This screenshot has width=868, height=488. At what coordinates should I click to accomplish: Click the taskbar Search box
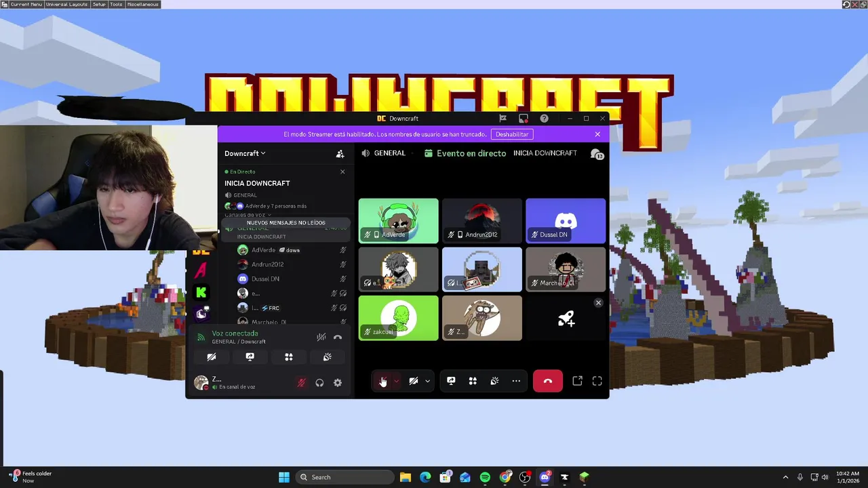[x=344, y=477]
